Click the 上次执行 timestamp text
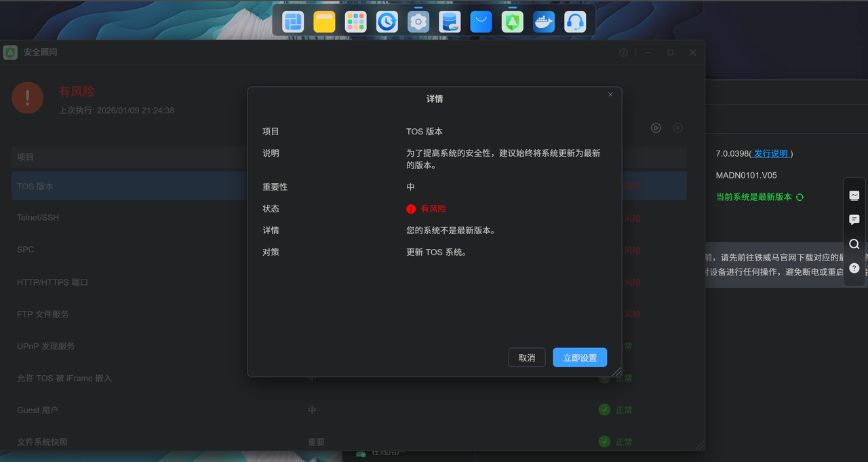This screenshot has width=868, height=462. [117, 110]
